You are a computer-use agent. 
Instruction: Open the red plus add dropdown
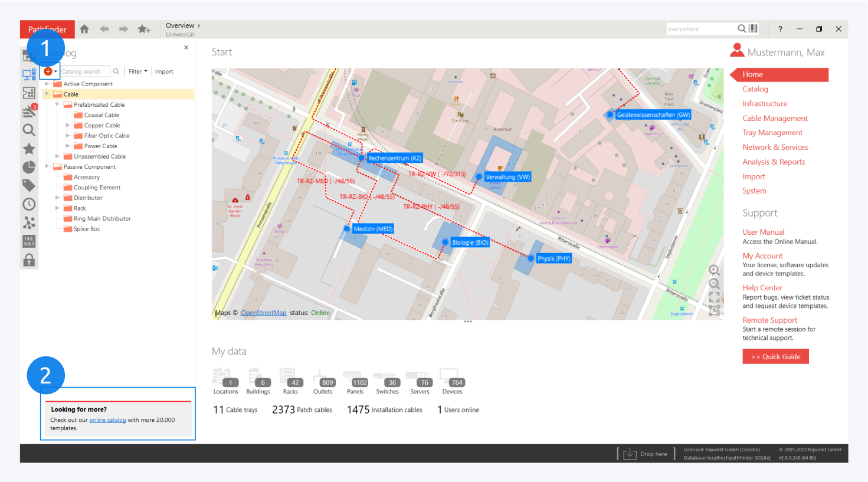(x=50, y=71)
